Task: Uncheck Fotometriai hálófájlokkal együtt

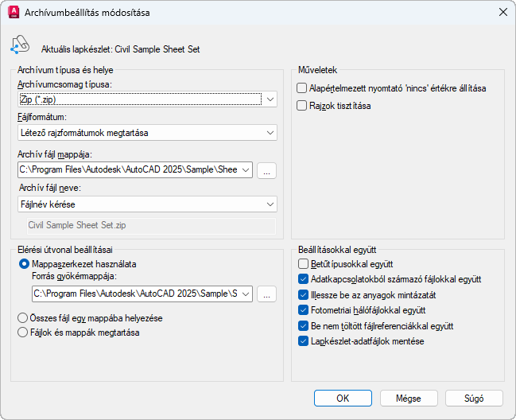Action: pos(303,310)
